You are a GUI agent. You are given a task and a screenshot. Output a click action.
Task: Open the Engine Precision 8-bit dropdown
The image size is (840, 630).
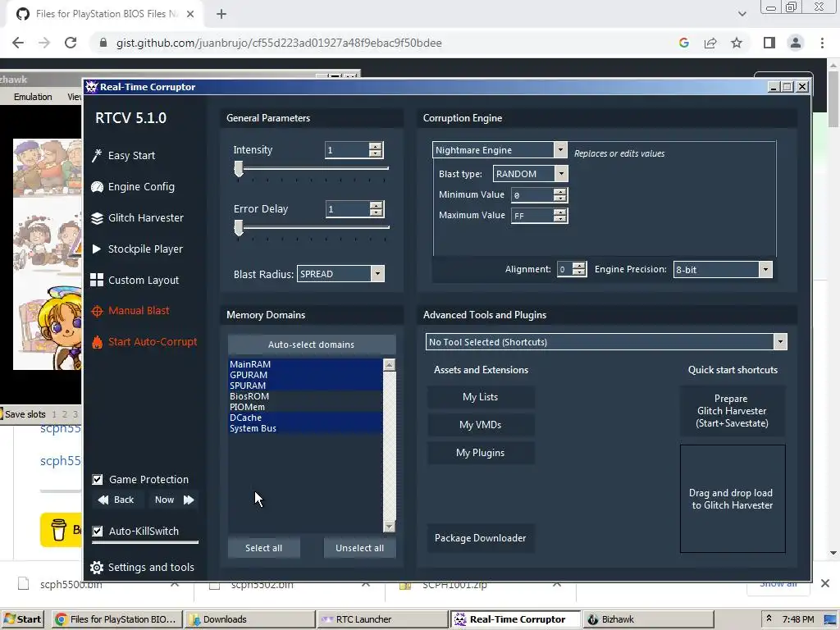[x=765, y=269]
